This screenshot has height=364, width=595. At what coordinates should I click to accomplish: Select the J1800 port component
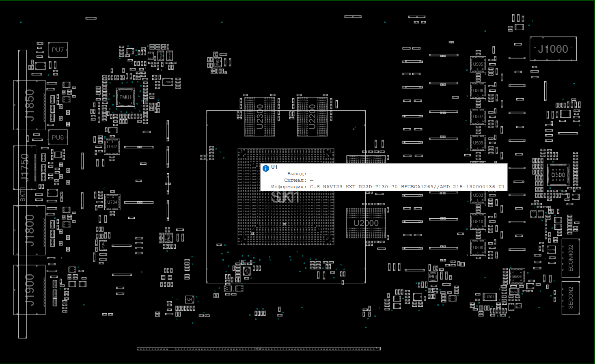[29, 230]
